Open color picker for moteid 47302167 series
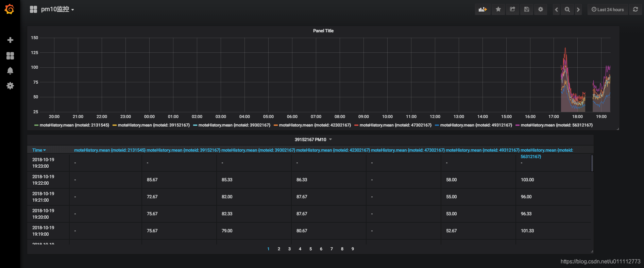The width and height of the screenshot is (644, 268). 356,125
